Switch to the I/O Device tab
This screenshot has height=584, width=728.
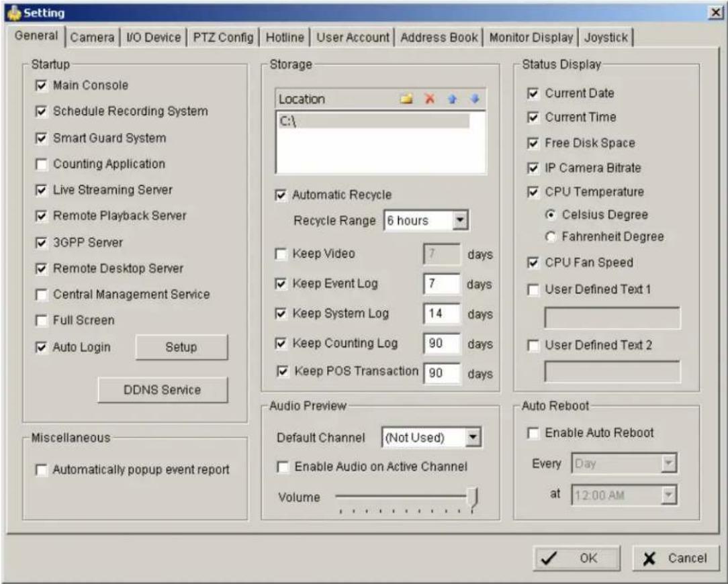point(154,38)
